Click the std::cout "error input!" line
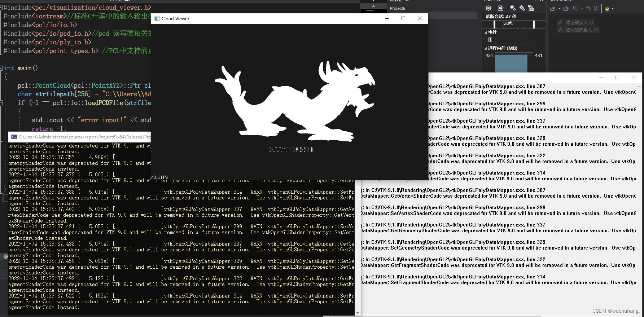This screenshot has height=317, width=644. pos(91,120)
